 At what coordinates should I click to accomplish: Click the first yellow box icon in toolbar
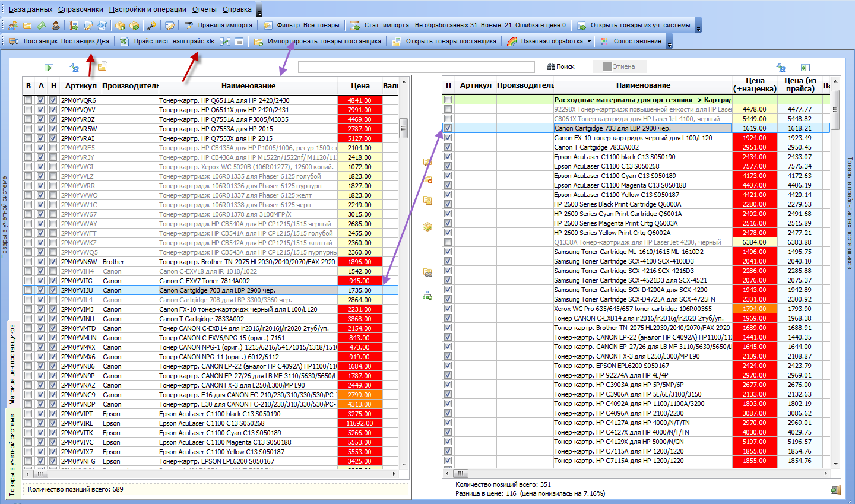[120, 26]
